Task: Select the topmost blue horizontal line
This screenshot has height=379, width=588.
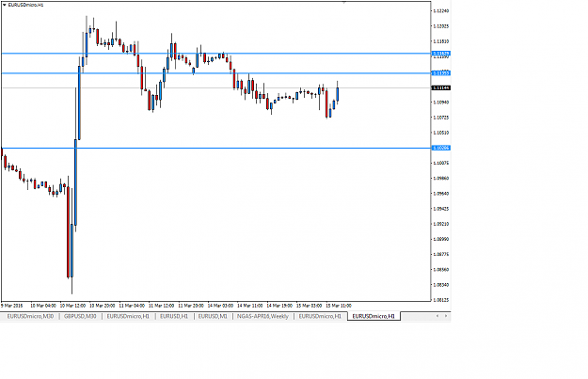Action: point(216,54)
